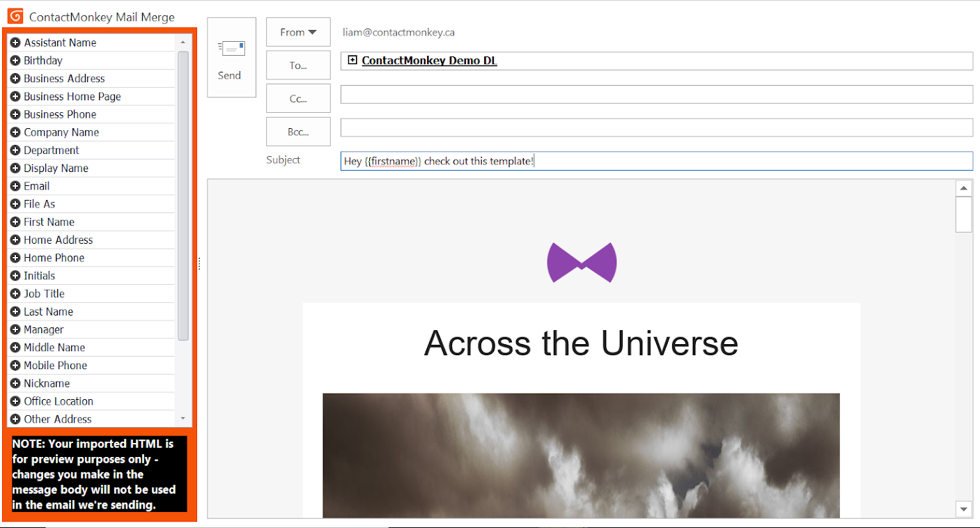Select the Last Name label text

(x=49, y=312)
